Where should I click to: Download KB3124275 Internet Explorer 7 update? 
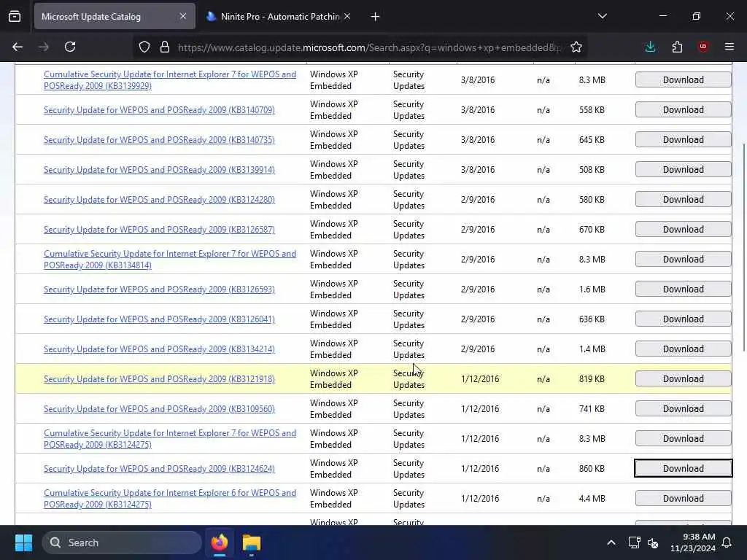pyautogui.click(x=683, y=439)
